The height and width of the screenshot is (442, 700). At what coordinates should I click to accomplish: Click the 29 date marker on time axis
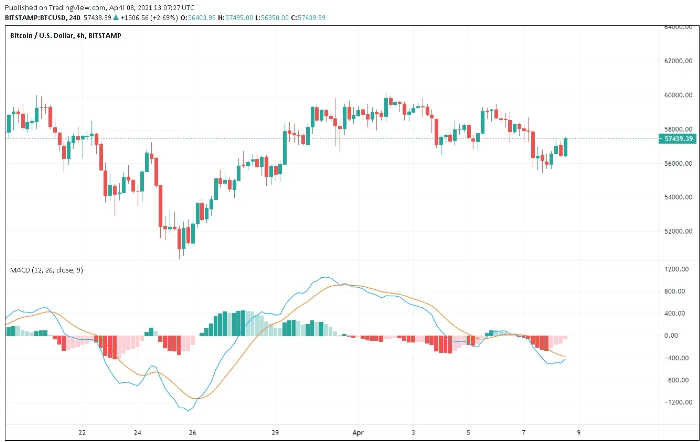click(275, 433)
